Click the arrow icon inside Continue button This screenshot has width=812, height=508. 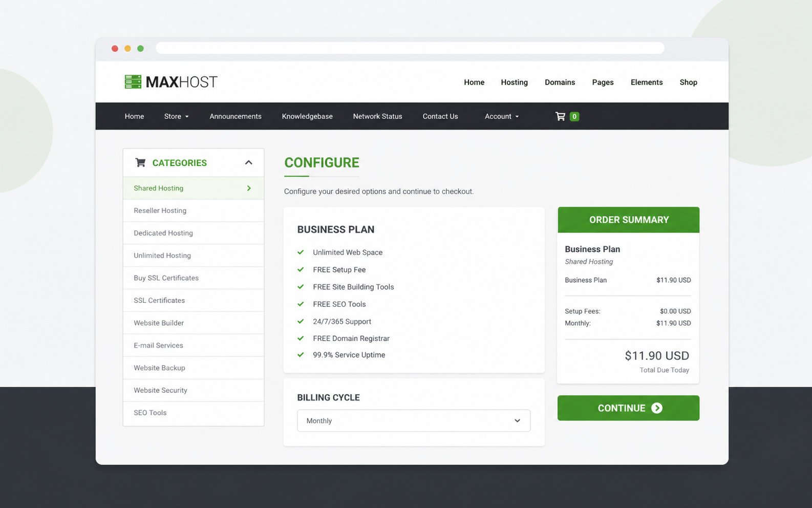click(x=657, y=408)
